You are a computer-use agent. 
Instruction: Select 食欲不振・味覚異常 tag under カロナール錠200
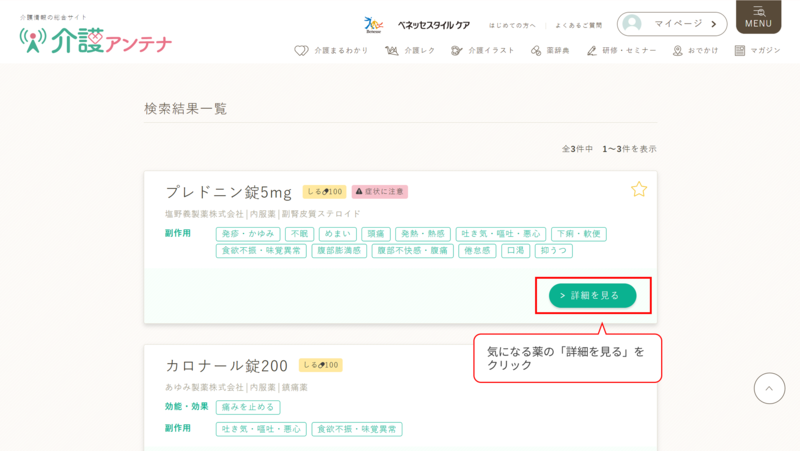click(x=357, y=430)
